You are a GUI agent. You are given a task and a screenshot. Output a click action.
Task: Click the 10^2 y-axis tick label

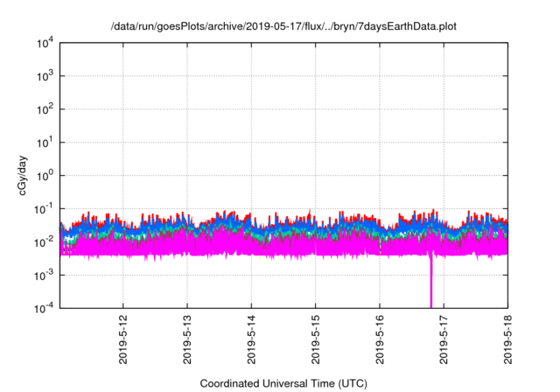[x=45, y=109]
